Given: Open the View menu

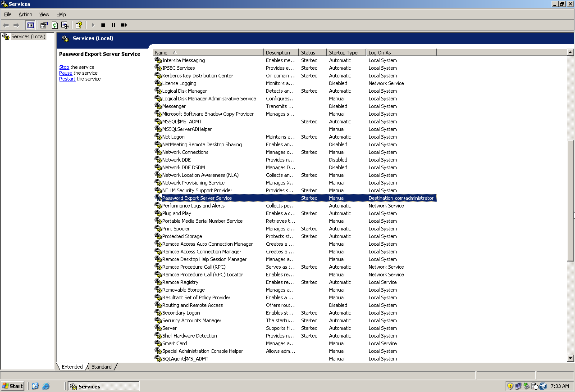Looking at the screenshot, I should (44, 14).
